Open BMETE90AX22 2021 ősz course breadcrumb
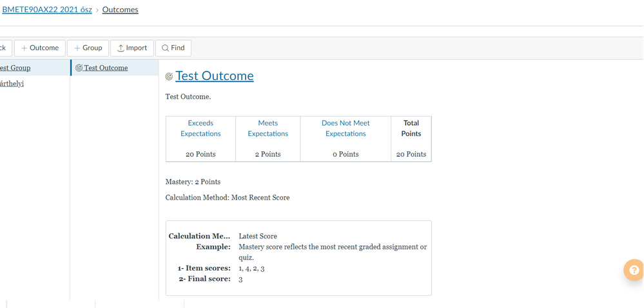This screenshot has height=308, width=644. (x=46, y=10)
